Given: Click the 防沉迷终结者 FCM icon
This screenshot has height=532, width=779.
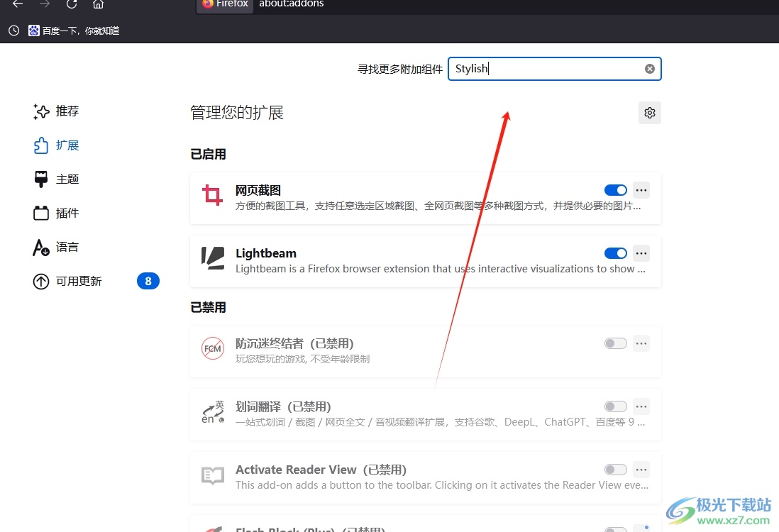Looking at the screenshot, I should 213,348.
